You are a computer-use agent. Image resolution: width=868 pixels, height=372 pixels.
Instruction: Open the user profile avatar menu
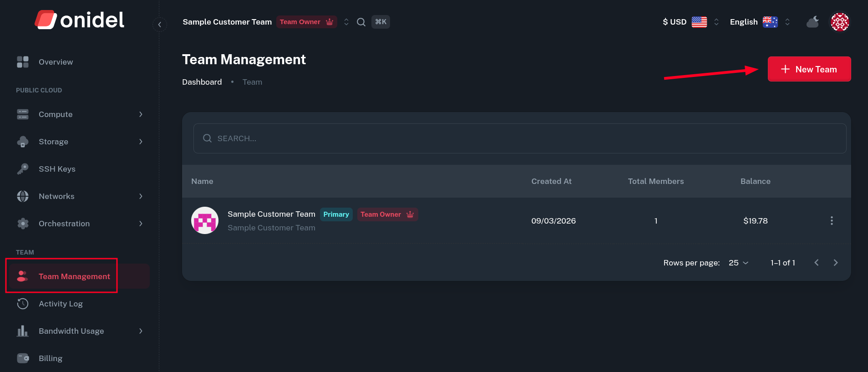click(839, 22)
